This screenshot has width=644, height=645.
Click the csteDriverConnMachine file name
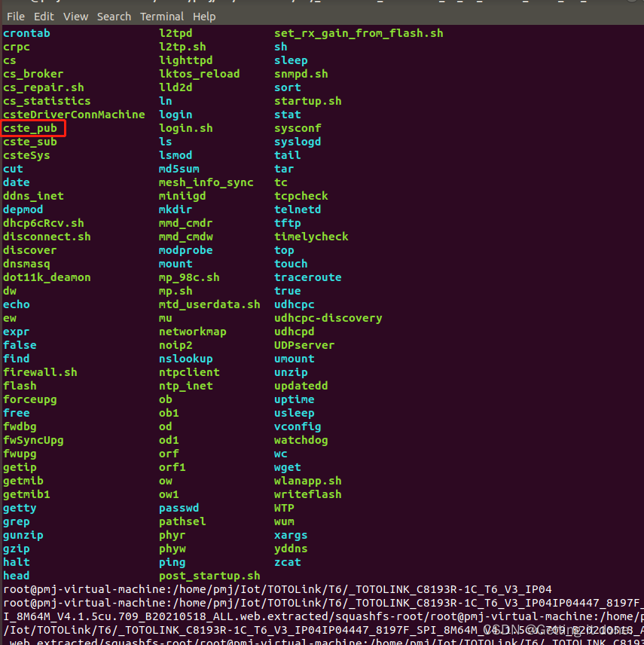click(x=74, y=115)
